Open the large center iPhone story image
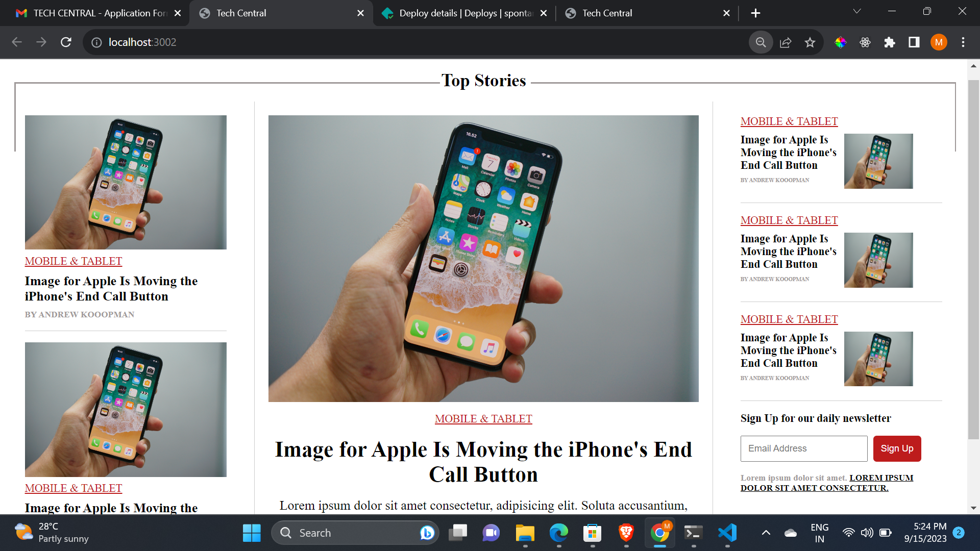The image size is (980, 551). pos(483,259)
